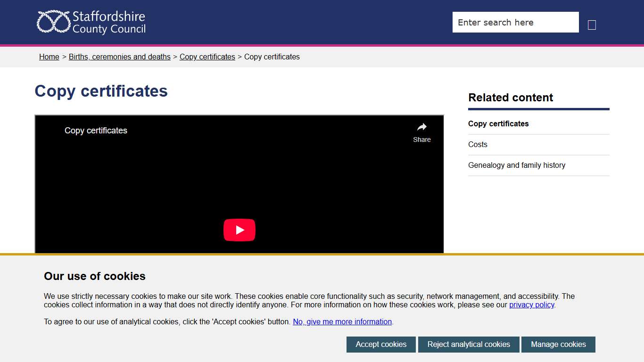Open the Manage cookies options
The image size is (644, 362).
558,344
